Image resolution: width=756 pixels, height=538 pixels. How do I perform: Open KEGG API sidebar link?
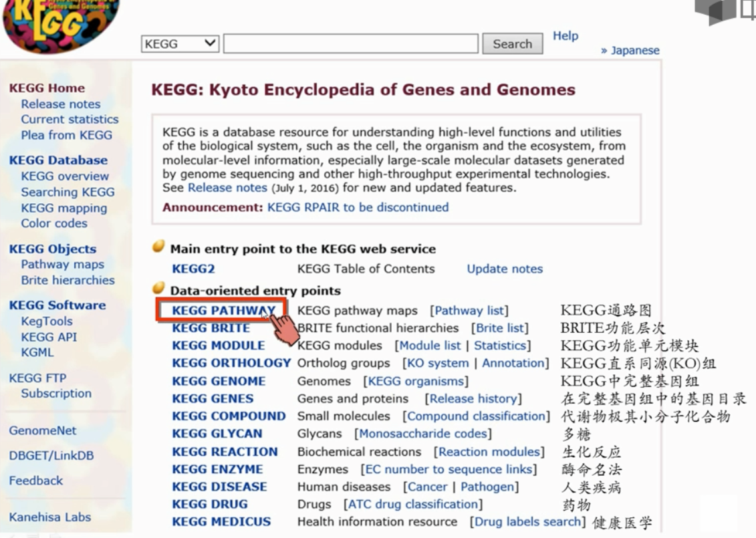click(x=49, y=337)
